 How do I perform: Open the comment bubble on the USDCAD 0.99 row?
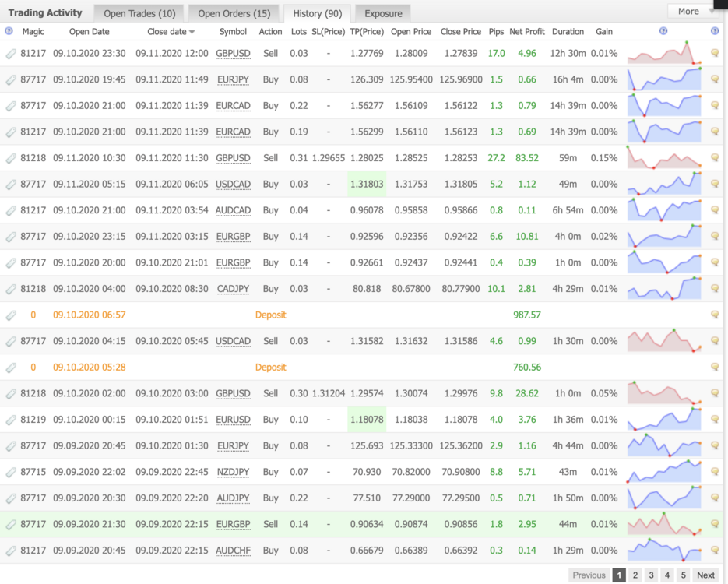[715, 341]
